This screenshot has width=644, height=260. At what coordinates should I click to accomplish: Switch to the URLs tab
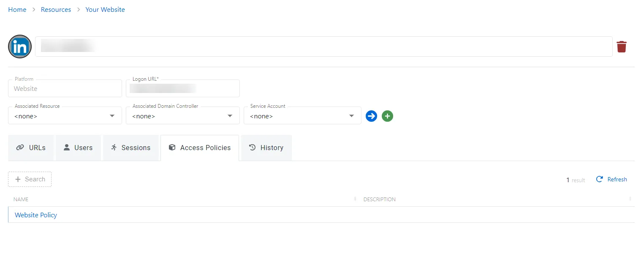pyautogui.click(x=31, y=148)
